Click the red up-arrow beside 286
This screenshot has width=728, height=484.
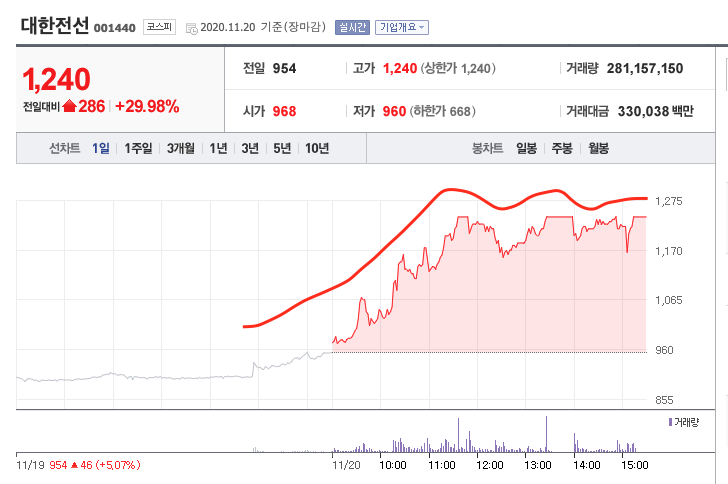pos(69,106)
